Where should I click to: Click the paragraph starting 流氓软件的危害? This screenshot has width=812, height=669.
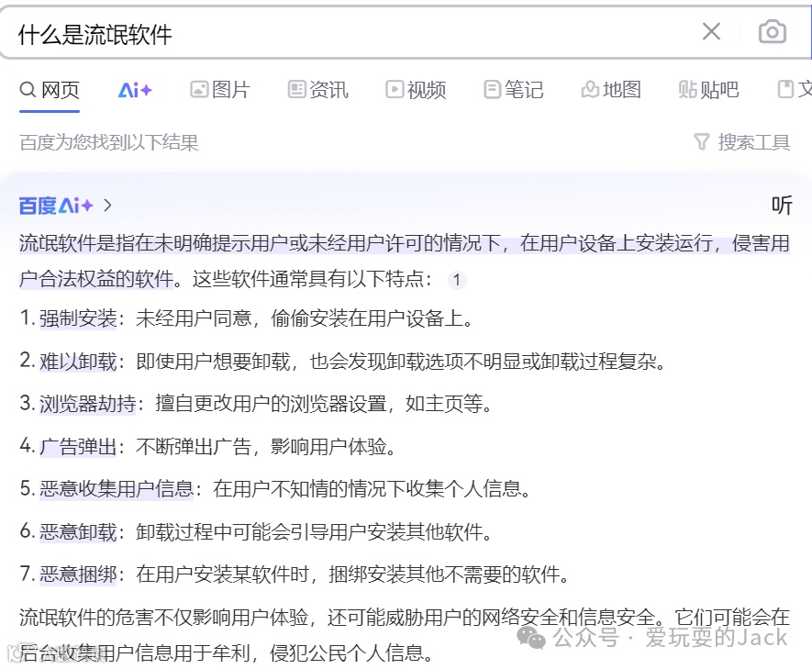[x=405, y=635]
